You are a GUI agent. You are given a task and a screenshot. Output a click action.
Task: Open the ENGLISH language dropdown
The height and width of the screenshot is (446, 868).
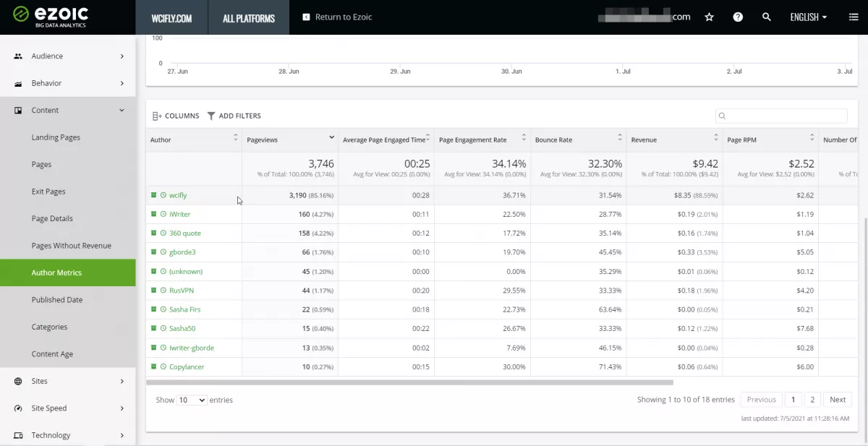tap(809, 17)
